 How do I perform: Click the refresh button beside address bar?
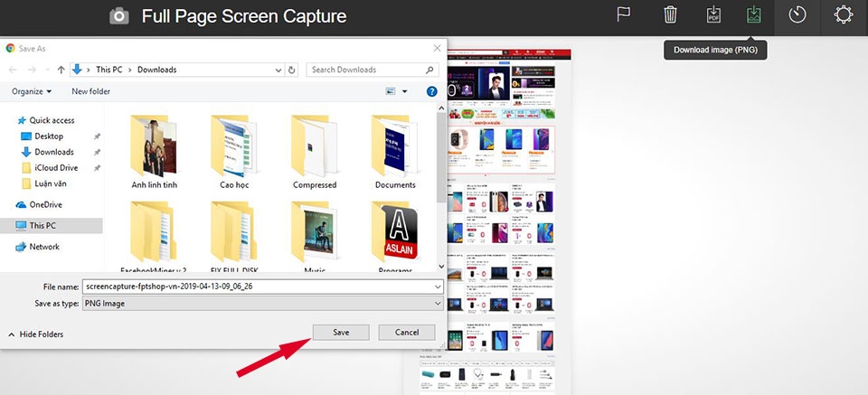[292, 70]
